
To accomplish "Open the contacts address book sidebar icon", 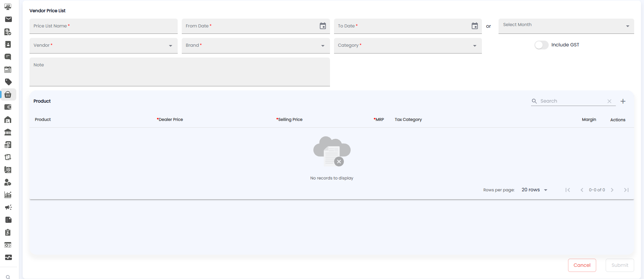I will (x=8, y=44).
